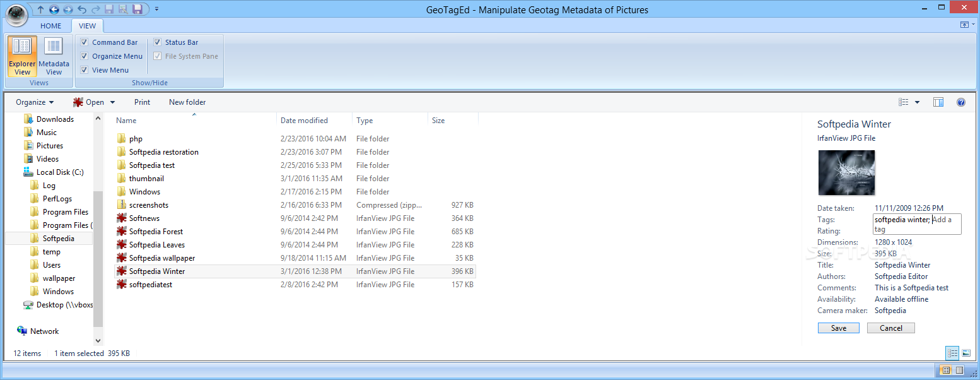Click the Open button with IrfanView icon

[x=88, y=102]
